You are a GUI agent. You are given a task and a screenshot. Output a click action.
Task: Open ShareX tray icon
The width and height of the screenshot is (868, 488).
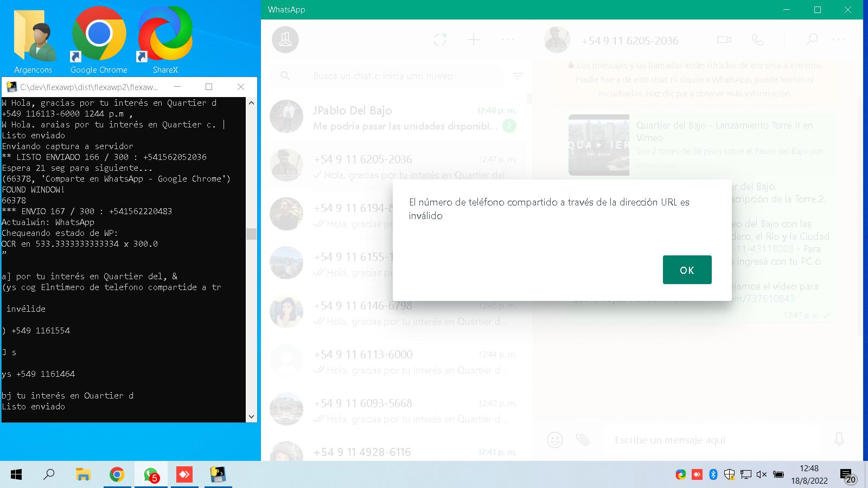[x=680, y=474]
